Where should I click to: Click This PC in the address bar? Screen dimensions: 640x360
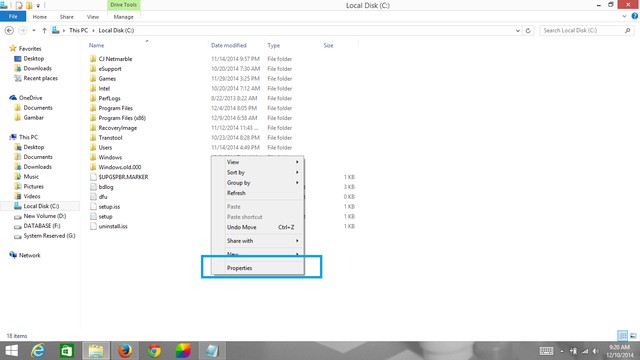click(x=78, y=30)
